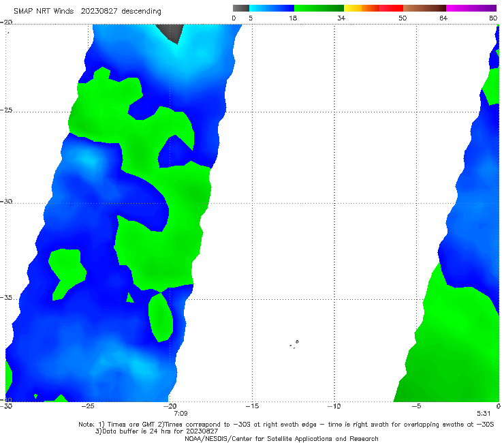Click the swath time '5:31'
The image size is (504, 443).
[484, 414]
